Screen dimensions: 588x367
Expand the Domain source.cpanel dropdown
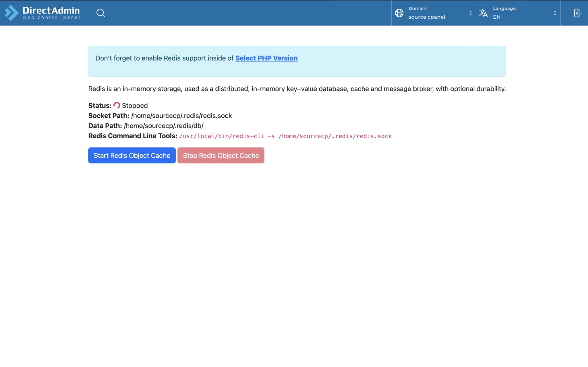tap(434, 13)
